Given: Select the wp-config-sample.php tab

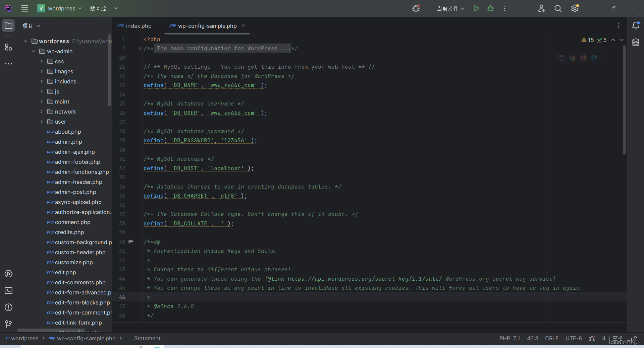Looking at the screenshot, I should [x=207, y=26].
